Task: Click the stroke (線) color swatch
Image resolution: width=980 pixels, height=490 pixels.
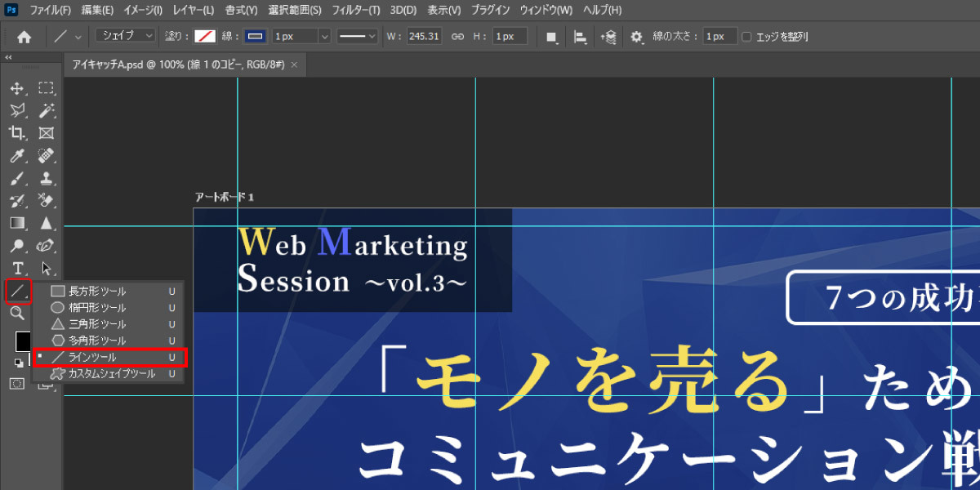Action: (256, 37)
